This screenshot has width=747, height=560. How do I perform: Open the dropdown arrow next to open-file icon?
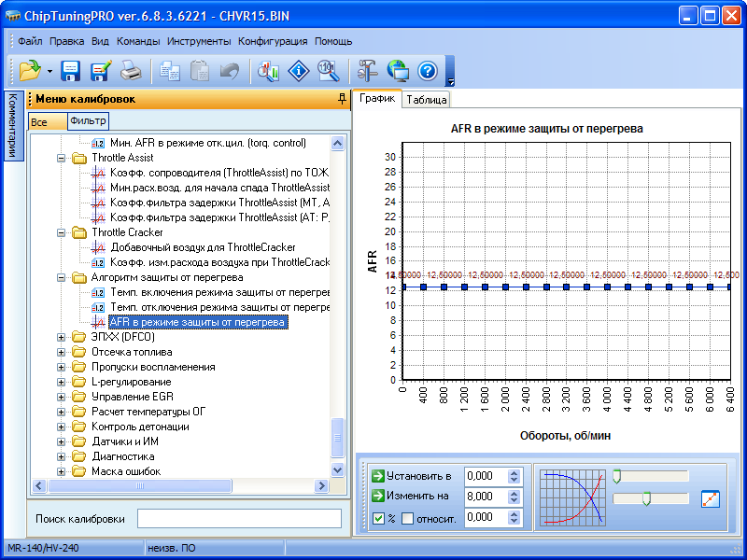[x=49, y=72]
